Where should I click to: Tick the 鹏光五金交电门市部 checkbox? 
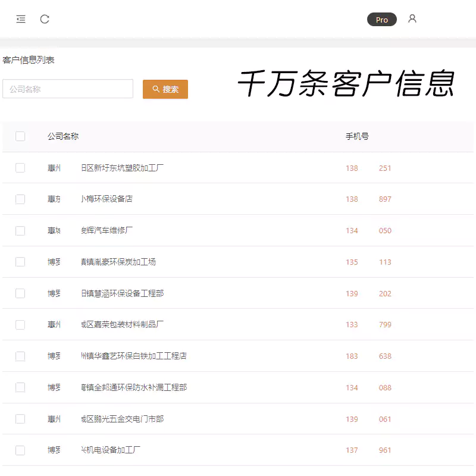coord(20,419)
